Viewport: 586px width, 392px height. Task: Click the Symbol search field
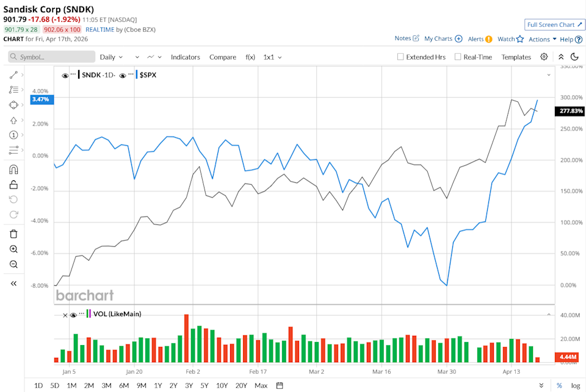tap(52, 57)
